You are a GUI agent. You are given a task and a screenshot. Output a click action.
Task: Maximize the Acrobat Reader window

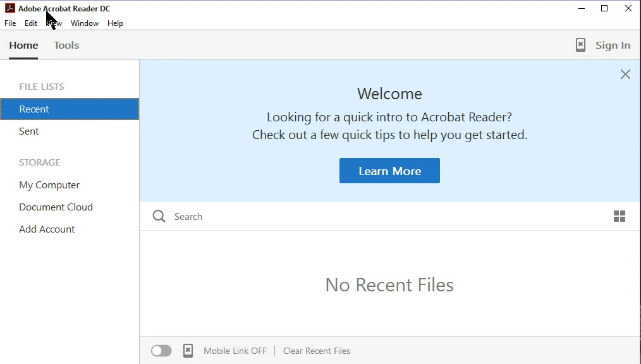[604, 8]
